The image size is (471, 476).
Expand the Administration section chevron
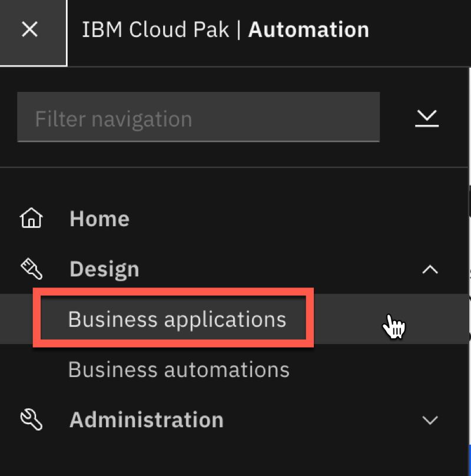click(430, 421)
